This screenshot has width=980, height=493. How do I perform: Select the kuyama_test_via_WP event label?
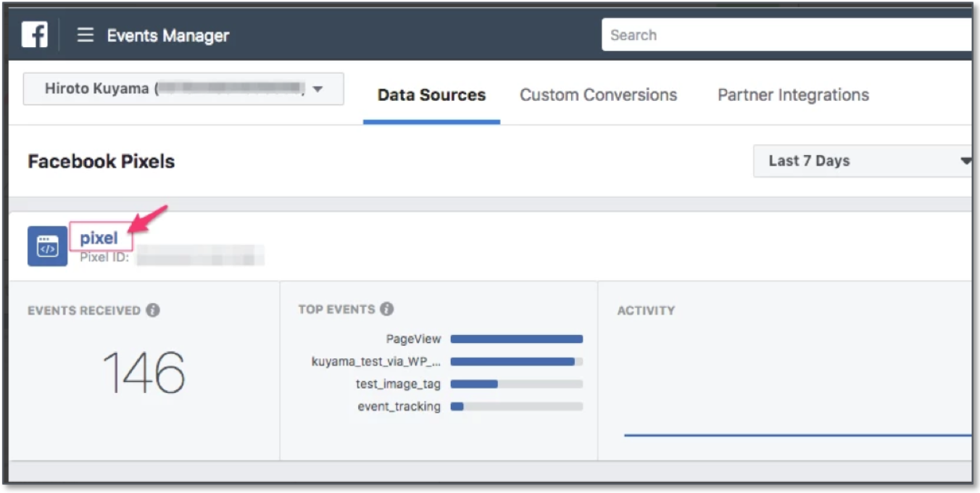tap(375, 362)
